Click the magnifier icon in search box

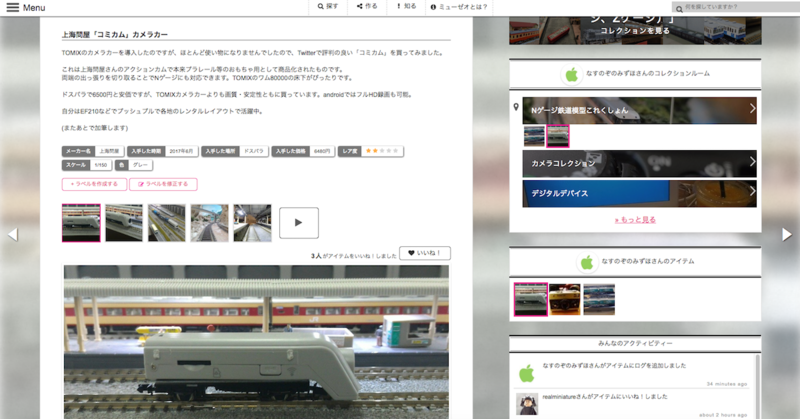(679, 8)
